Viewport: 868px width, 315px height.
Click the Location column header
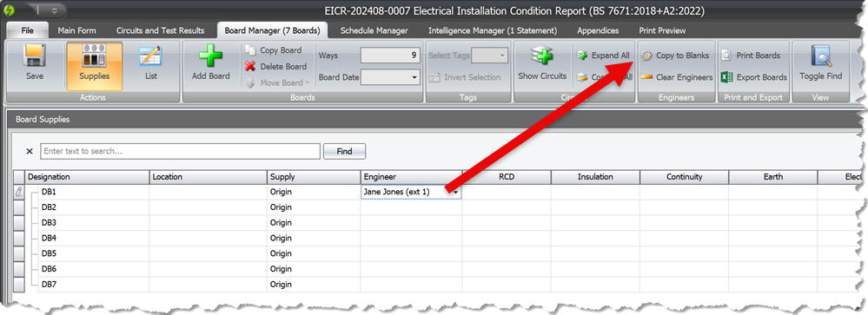click(209, 177)
